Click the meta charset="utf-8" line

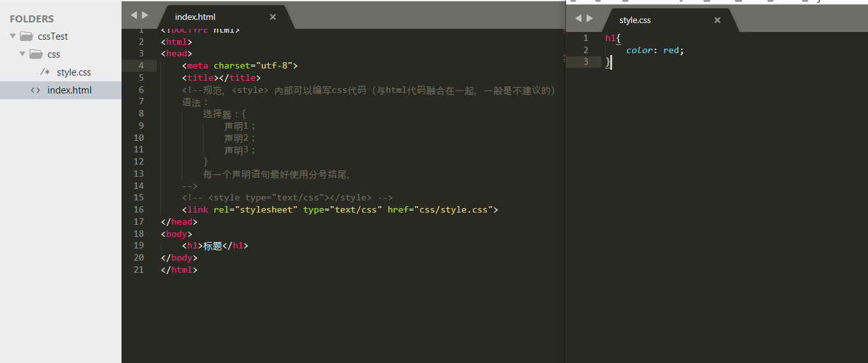(240, 65)
